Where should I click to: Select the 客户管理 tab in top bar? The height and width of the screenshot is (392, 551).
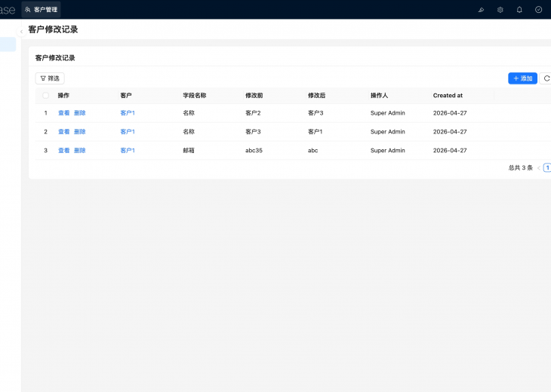pos(41,10)
